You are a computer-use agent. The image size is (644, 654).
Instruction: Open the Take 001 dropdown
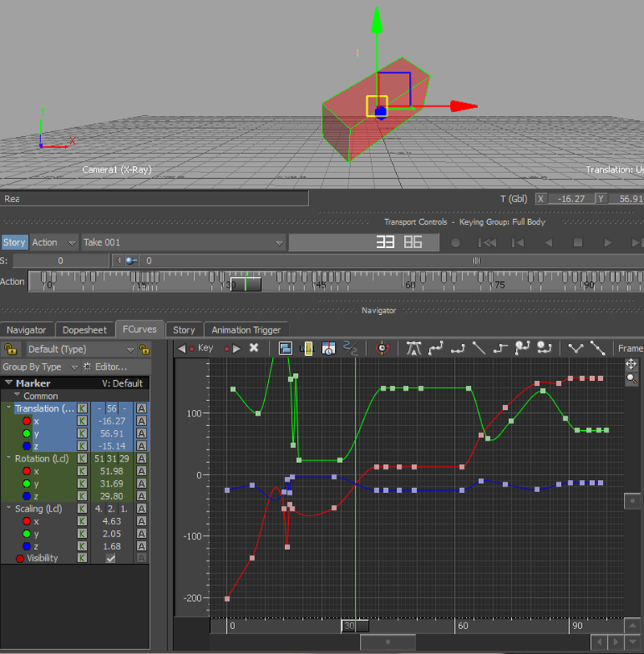[184, 242]
